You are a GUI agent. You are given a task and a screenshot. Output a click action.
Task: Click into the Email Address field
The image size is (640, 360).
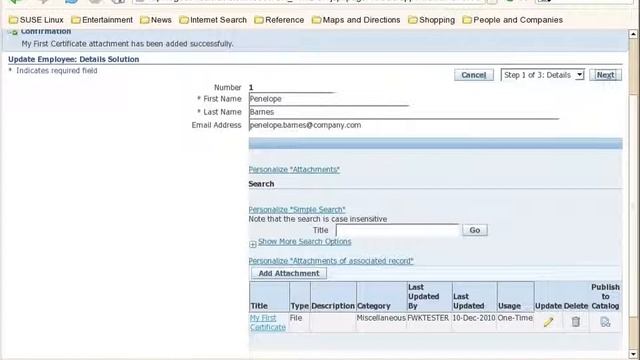pos(404,125)
